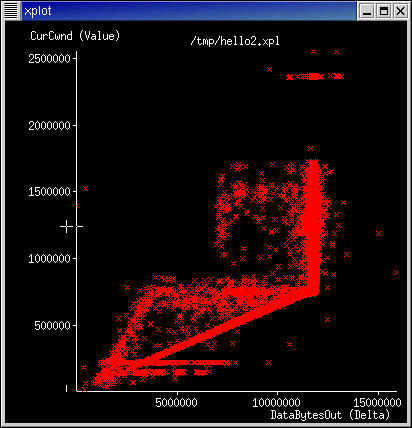This screenshot has width=412, height=428.
Task: Click the 500000 y-axis tick label
Action: (52, 326)
